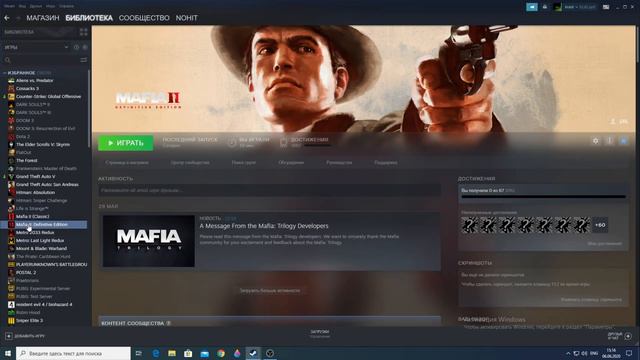Screen dimensions: 640x360
Task: Open friends and chat at bottom right
Action: coord(620,336)
